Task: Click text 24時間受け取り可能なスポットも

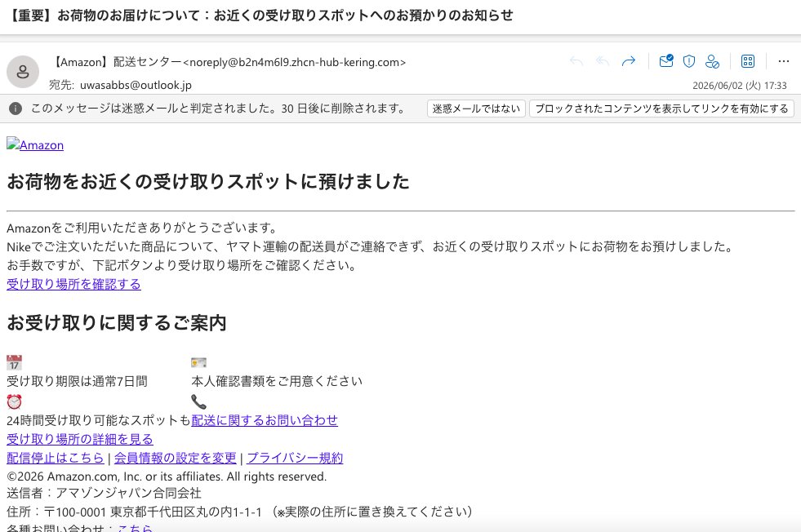Action: 99,420
